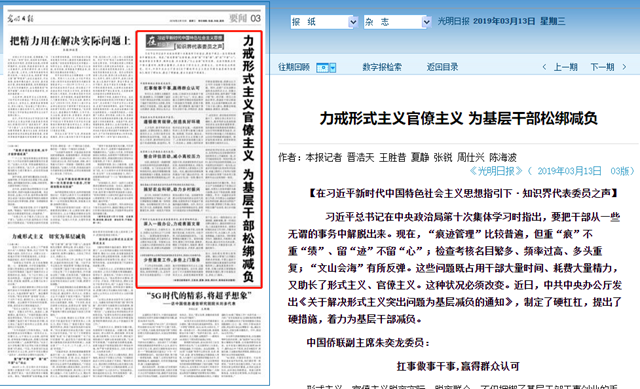Image resolution: width=640 pixels, height=389 pixels.
Task: Click the calendar icon beside 往期回顾
Action: pyautogui.click(x=322, y=67)
